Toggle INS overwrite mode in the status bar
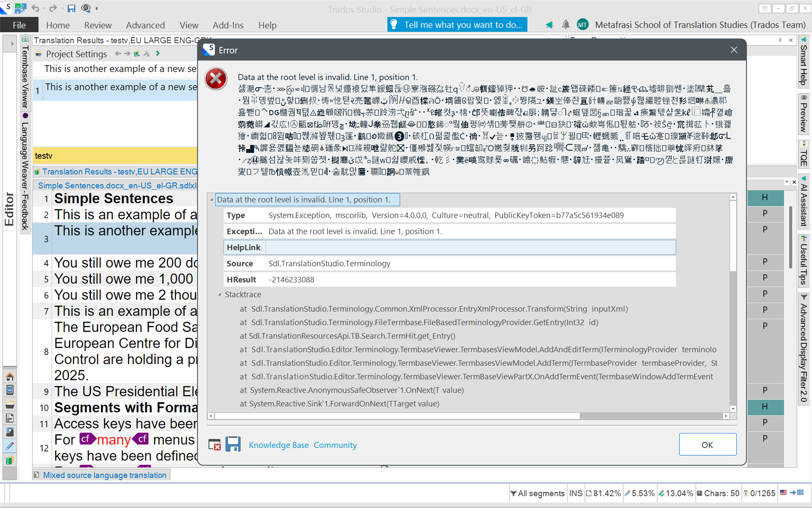The width and height of the screenshot is (812, 508). 576,493
